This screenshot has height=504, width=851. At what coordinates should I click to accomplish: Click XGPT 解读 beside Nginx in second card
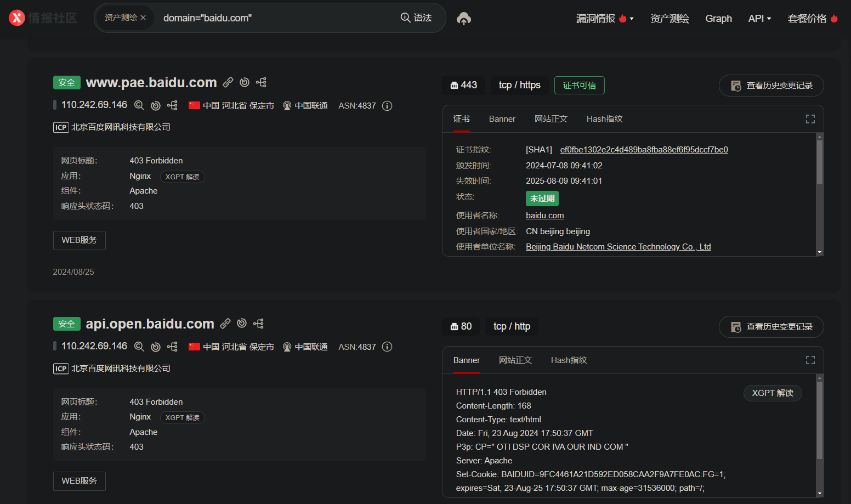pos(183,417)
